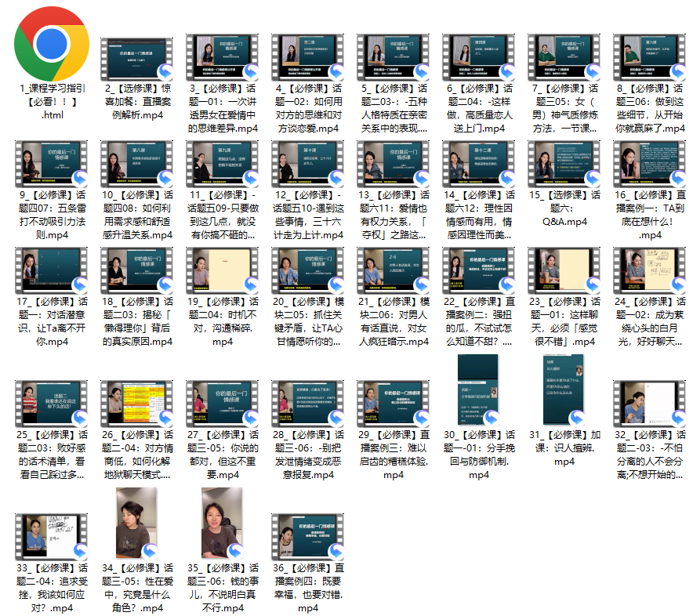The width and height of the screenshot is (693, 616).
Task: Open the portrait video 30_【必修课】话题一-01 分手挽回
Action: (479, 390)
